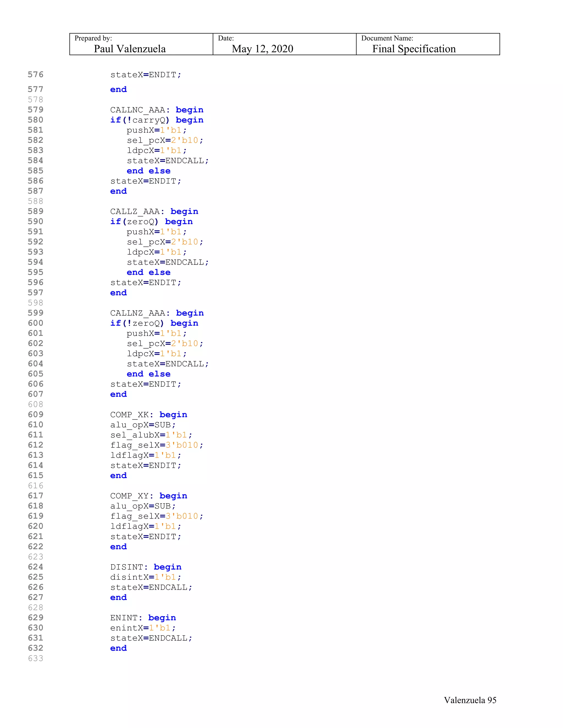Click sel_pcX=2'b10; on line 592
Viewport: 563px width, 728px height.
tap(165, 242)
